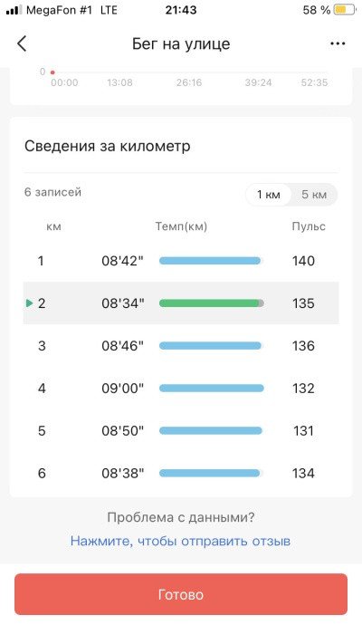
Task: Switch to 1 км split view
Action: (269, 194)
